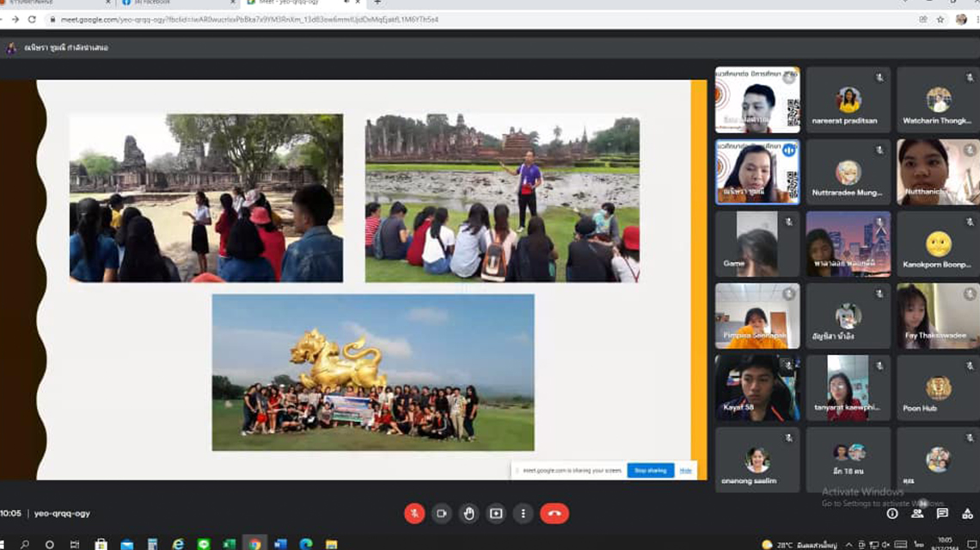Select the Game participant tile

click(757, 244)
